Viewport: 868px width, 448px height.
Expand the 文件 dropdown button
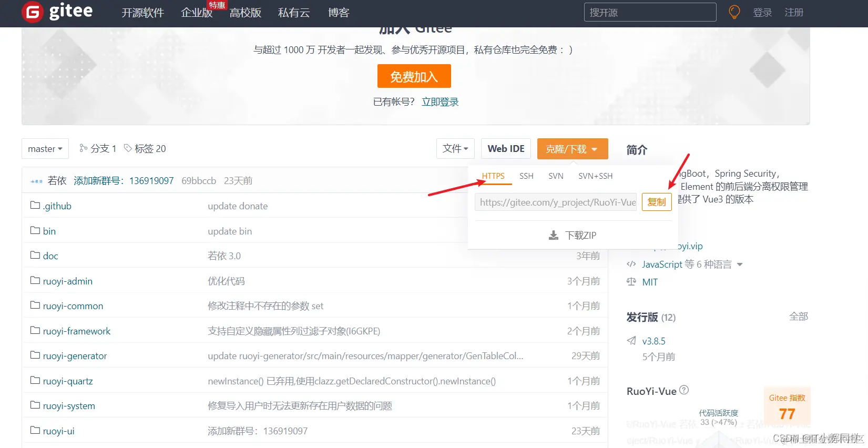[455, 149]
